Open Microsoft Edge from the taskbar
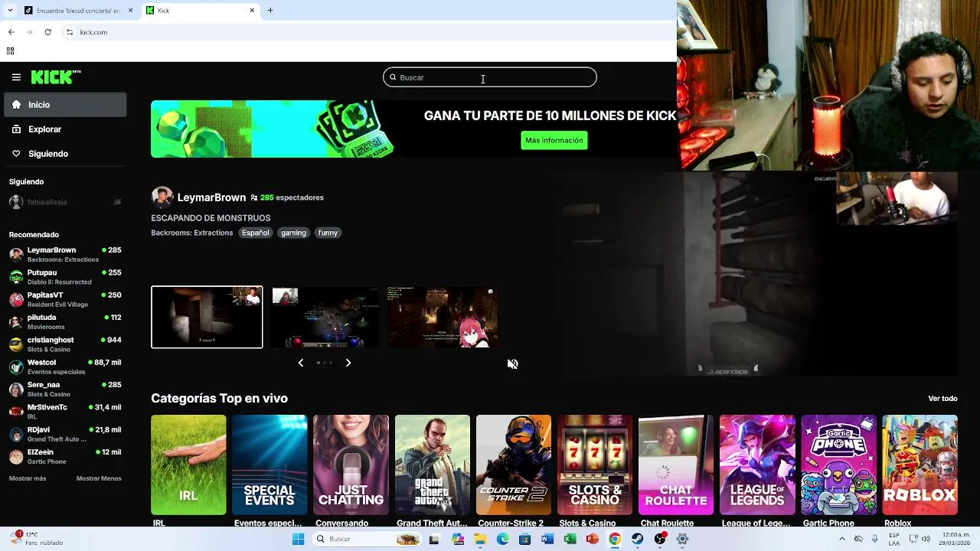 (x=502, y=539)
